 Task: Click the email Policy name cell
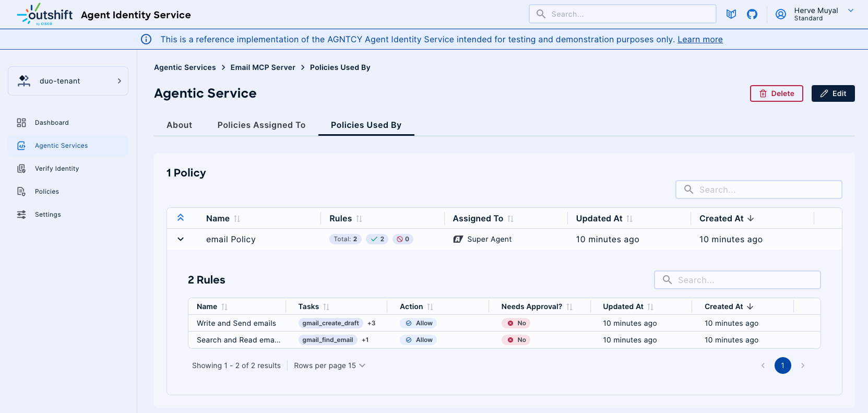[x=231, y=239]
